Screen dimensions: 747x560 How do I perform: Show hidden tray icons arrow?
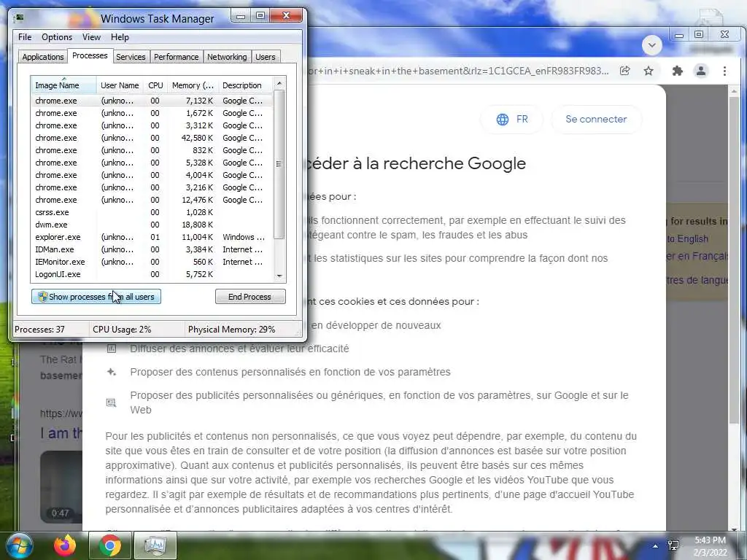point(656,546)
